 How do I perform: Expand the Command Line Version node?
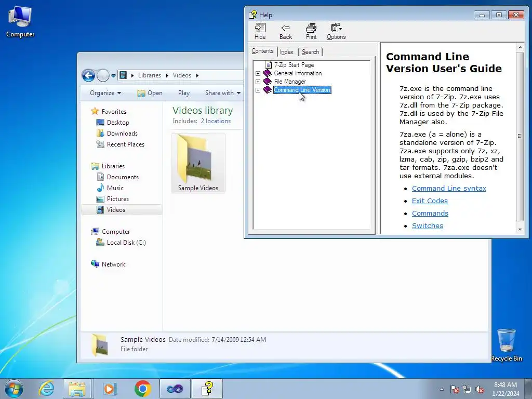coord(258,90)
